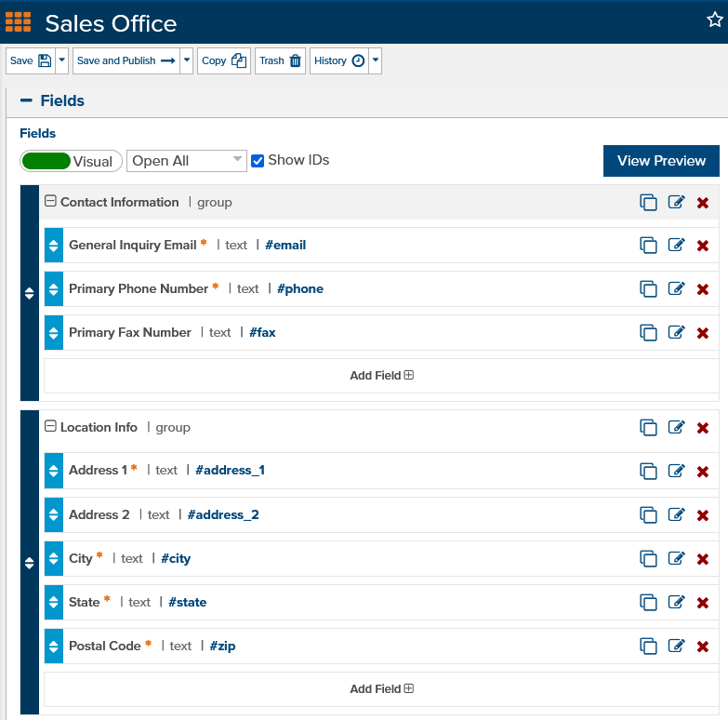Viewport: 728px width, 720px height.
Task: Click the #address_2 field ID
Action: [223, 514]
